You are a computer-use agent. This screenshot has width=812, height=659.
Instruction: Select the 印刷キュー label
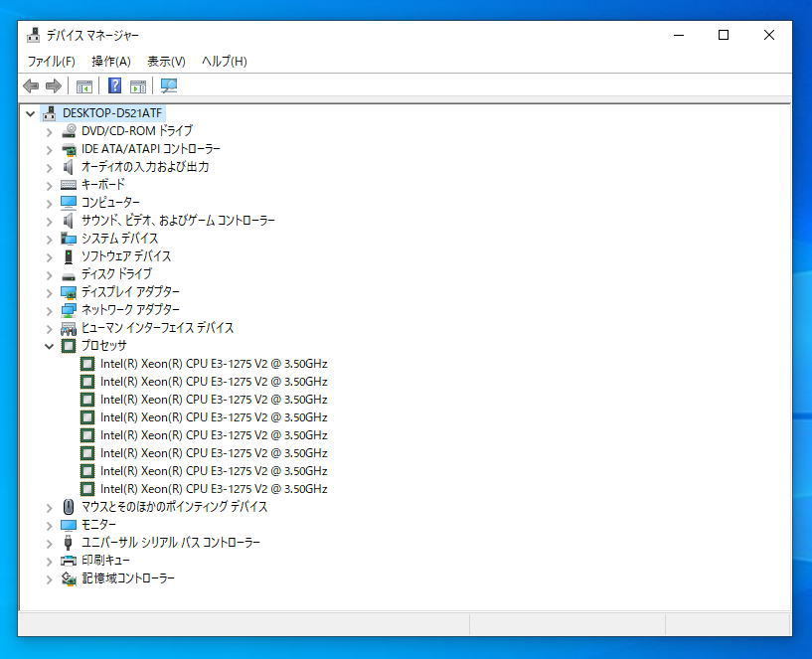pyautogui.click(x=105, y=561)
